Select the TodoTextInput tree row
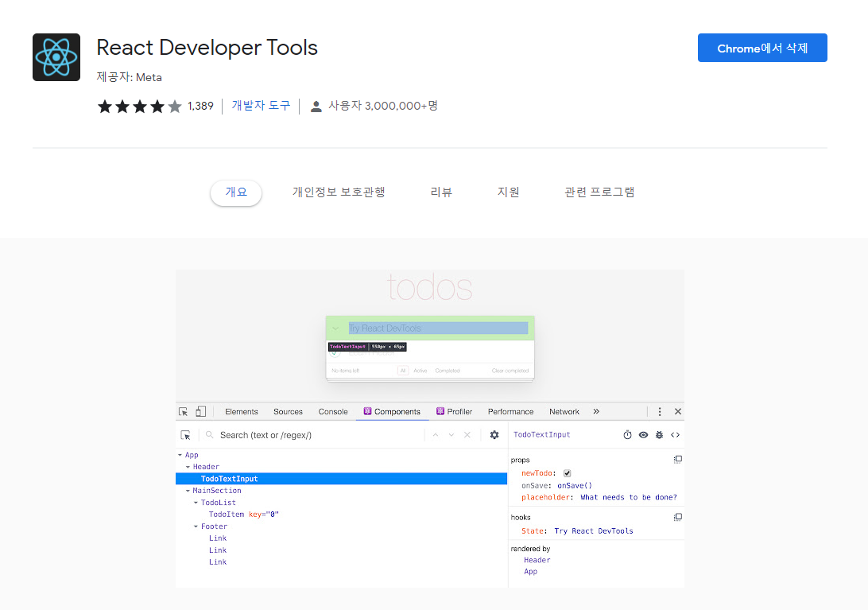The height and width of the screenshot is (610, 868). [341, 479]
